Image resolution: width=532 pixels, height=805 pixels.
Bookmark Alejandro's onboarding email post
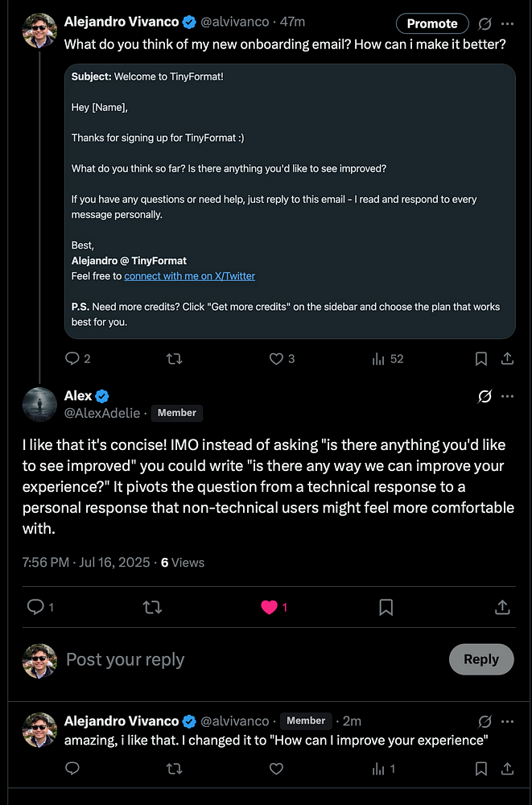(480, 359)
